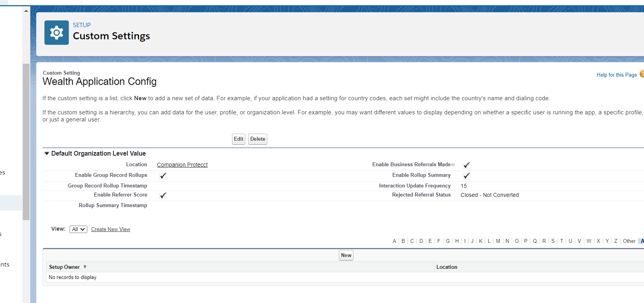
Task: Click the Edit button
Action: pyautogui.click(x=239, y=139)
